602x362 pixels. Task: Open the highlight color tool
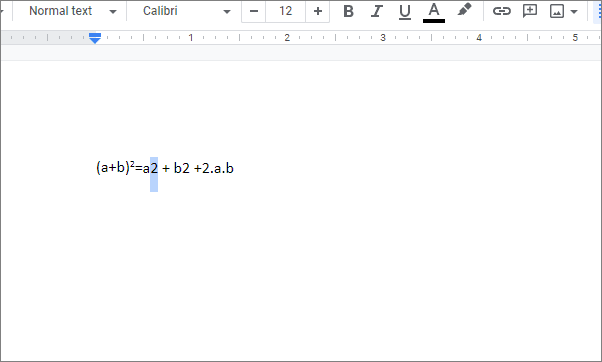tap(464, 10)
